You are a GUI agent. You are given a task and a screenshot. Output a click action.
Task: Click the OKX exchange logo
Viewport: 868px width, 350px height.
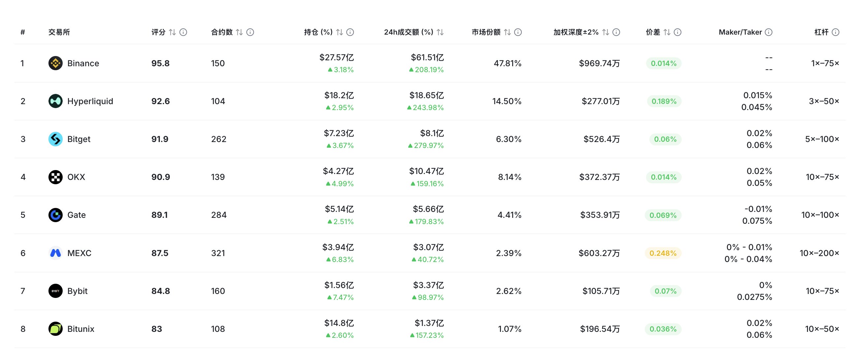point(55,177)
